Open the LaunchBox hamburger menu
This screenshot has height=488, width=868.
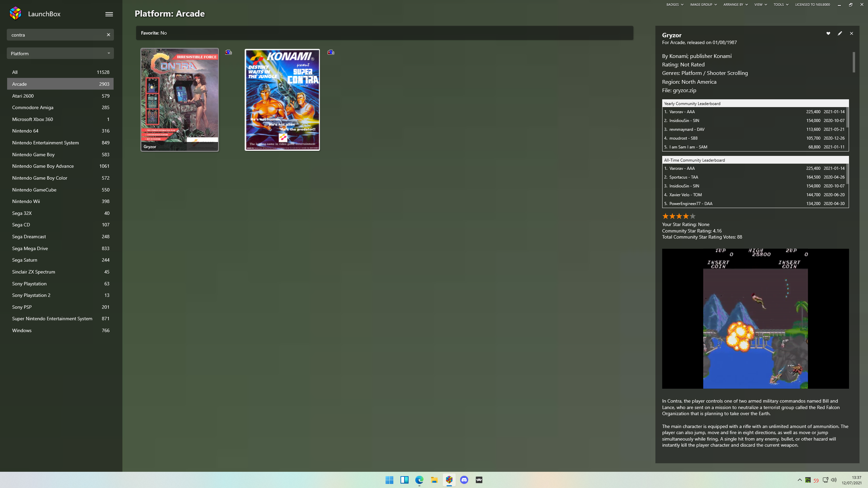[109, 14]
